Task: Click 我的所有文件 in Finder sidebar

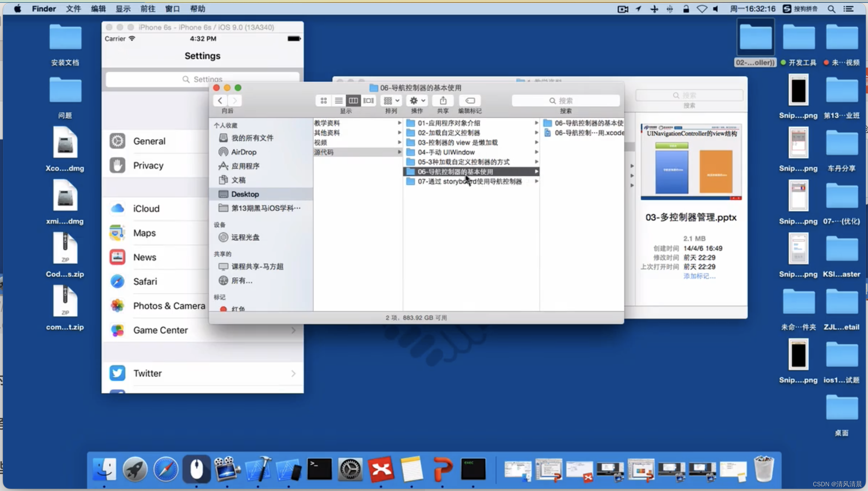Action: click(x=252, y=138)
